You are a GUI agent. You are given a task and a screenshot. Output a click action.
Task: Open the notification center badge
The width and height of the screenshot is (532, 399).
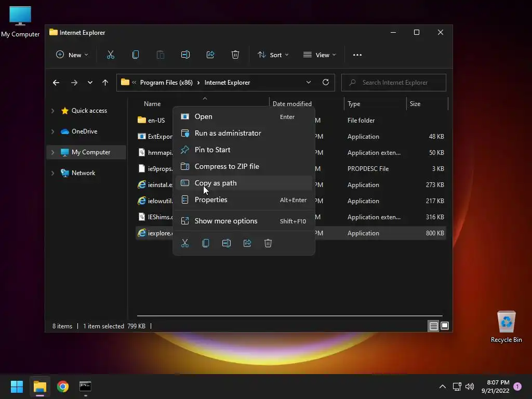click(517, 387)
